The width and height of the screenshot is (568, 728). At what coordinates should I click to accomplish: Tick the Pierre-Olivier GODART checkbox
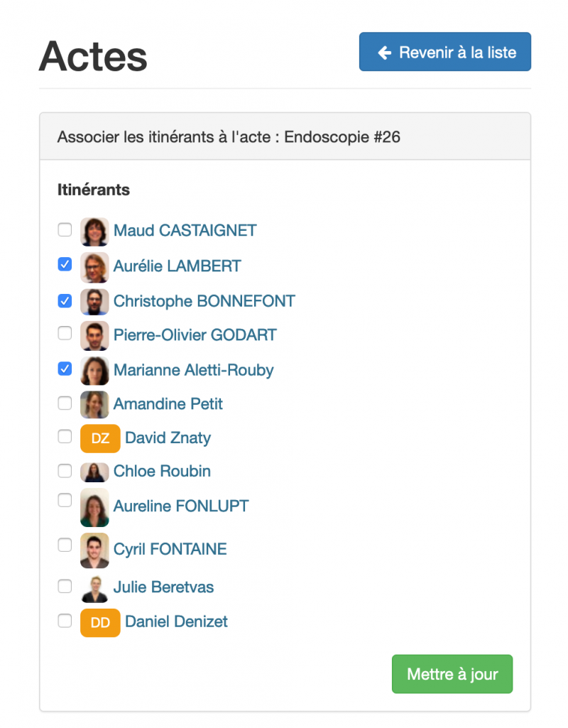click(65, 332)
